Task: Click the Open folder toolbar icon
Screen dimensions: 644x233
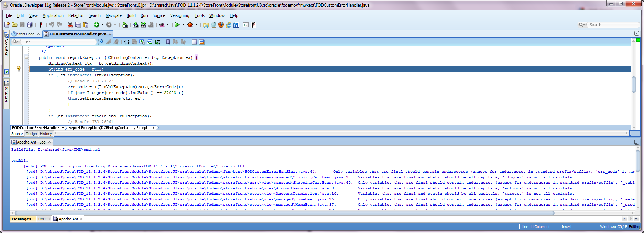Action: pyautogui.click(x=14, y=25)
